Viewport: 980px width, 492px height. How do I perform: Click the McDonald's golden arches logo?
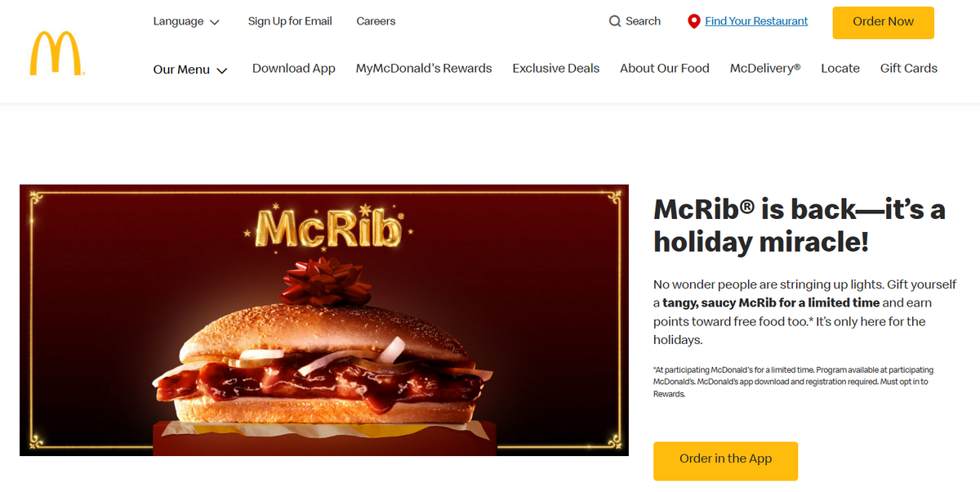[x=57, y=54]
